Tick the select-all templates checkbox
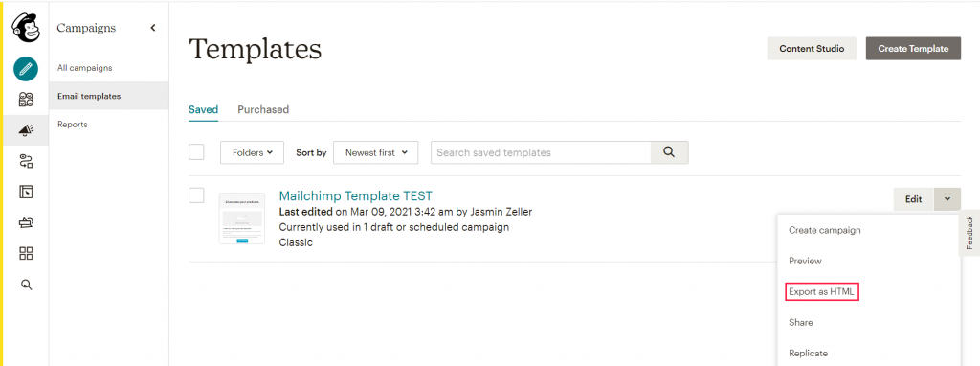 196,152
